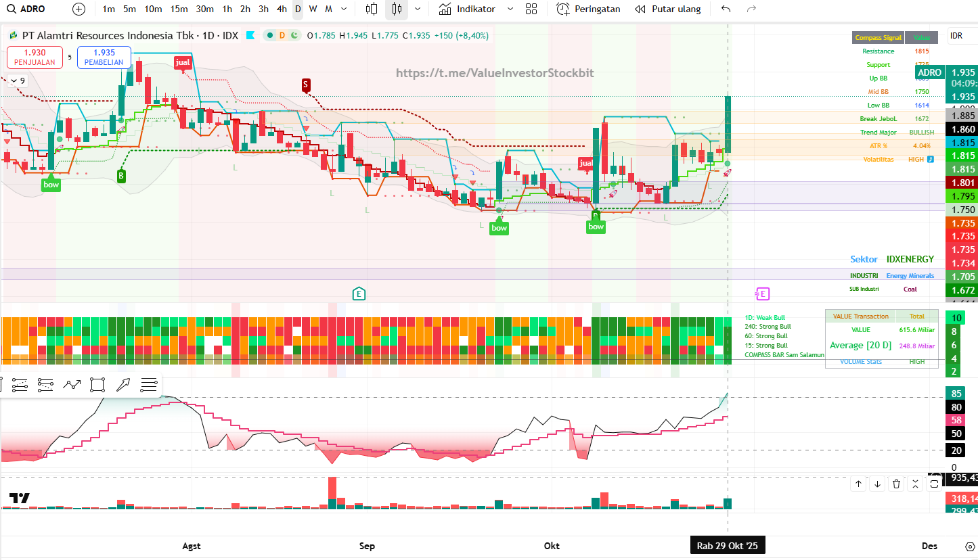Click the add symbol plus icon
The height and width of the screenshot is (560, 978).
[x=79, y=9]
